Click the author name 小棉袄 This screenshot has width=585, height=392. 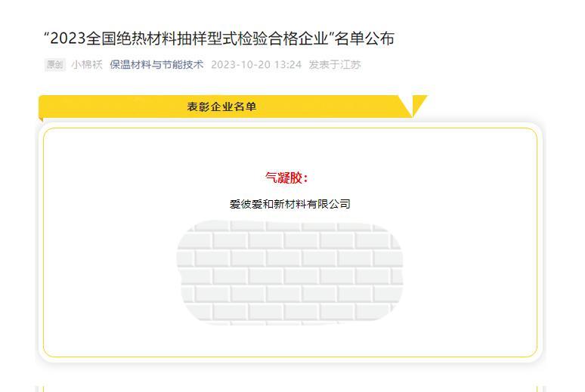click(x=87, y=64)
